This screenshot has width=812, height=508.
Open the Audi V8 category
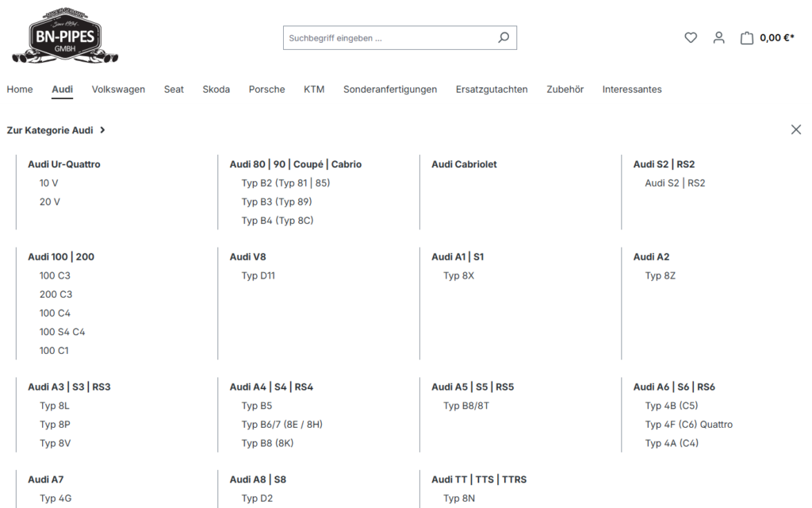click(247, 256)
